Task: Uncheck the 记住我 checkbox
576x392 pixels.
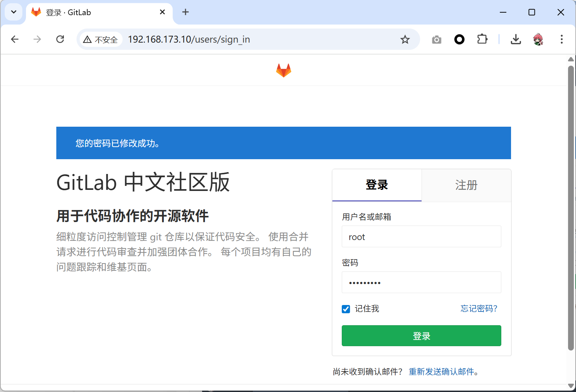Action: (346, 309)
